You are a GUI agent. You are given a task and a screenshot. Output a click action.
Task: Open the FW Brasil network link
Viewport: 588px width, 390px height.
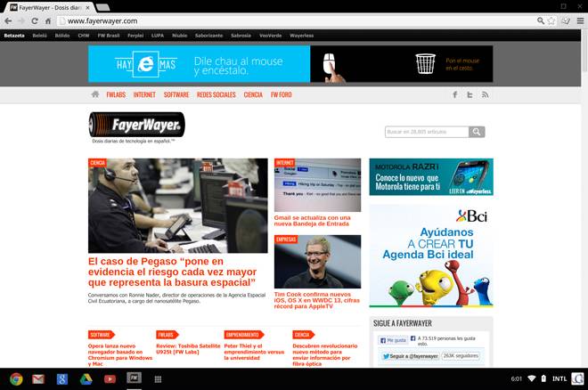pos(109,36)
